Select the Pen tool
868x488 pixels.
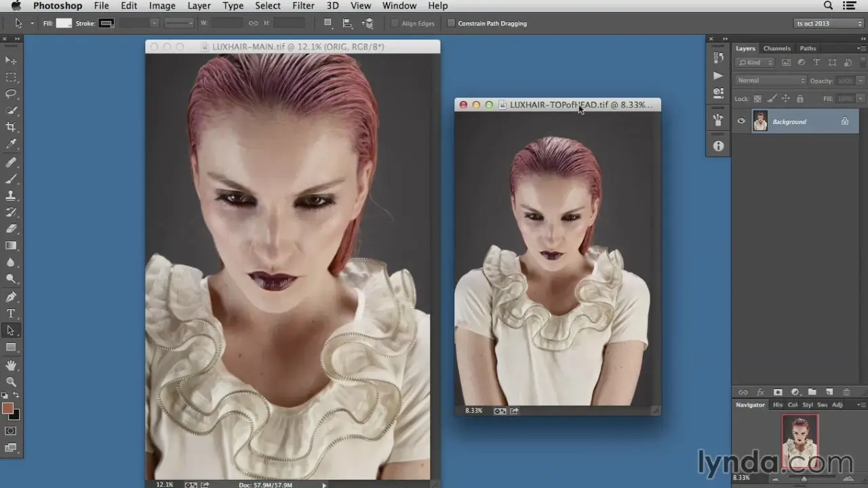click(x=11, y=297)
